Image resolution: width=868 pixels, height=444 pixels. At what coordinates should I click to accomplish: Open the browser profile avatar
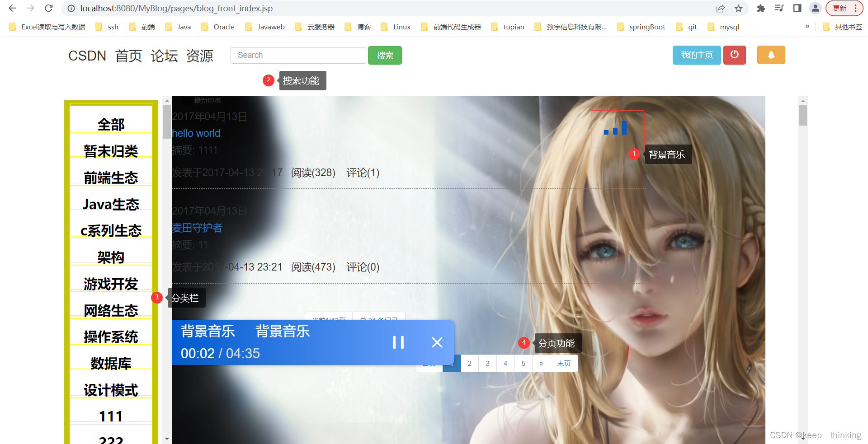coord(815,8)
